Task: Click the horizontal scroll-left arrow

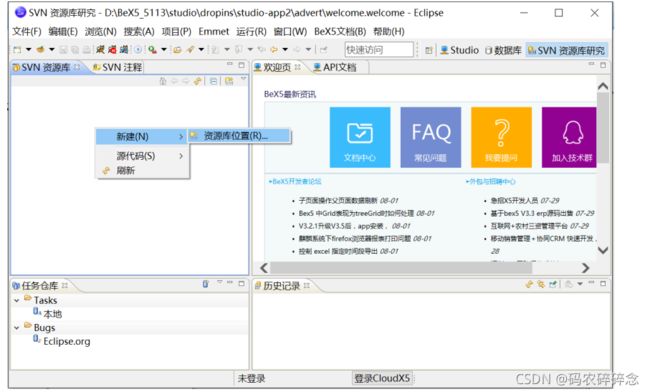Action: [264, 268]
